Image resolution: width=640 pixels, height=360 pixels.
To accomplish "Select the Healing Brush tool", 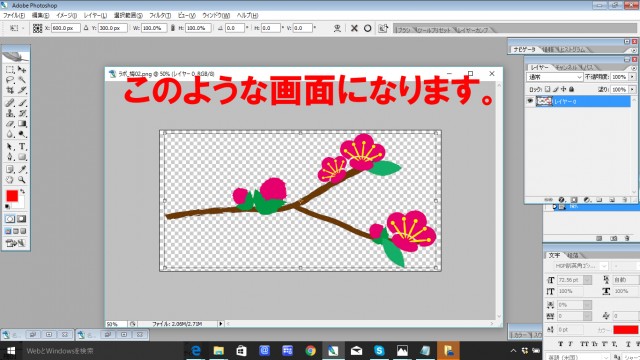I will (x=10, y=103).
